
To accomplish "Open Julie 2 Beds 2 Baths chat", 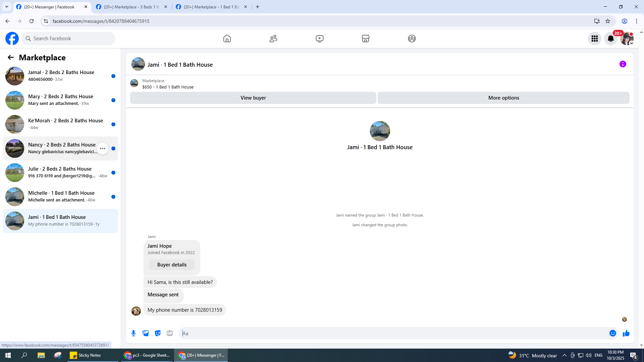I will (60, 173).
